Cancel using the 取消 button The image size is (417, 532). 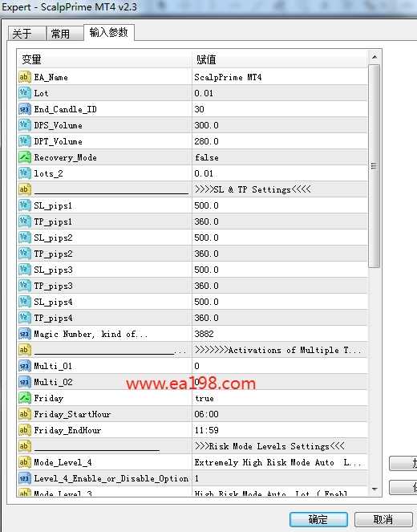click(x=383, y=519)
